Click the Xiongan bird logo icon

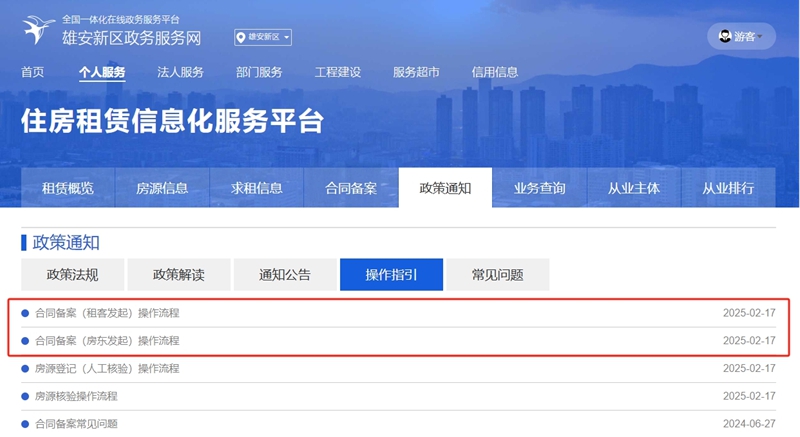click(37, 31)
